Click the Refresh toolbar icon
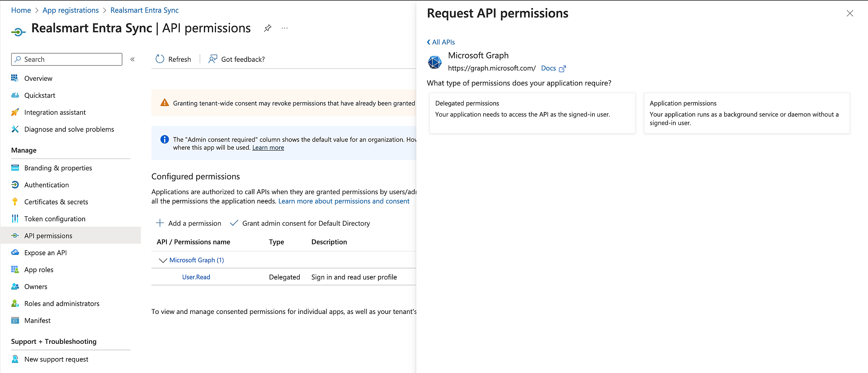 click(160, 59)
